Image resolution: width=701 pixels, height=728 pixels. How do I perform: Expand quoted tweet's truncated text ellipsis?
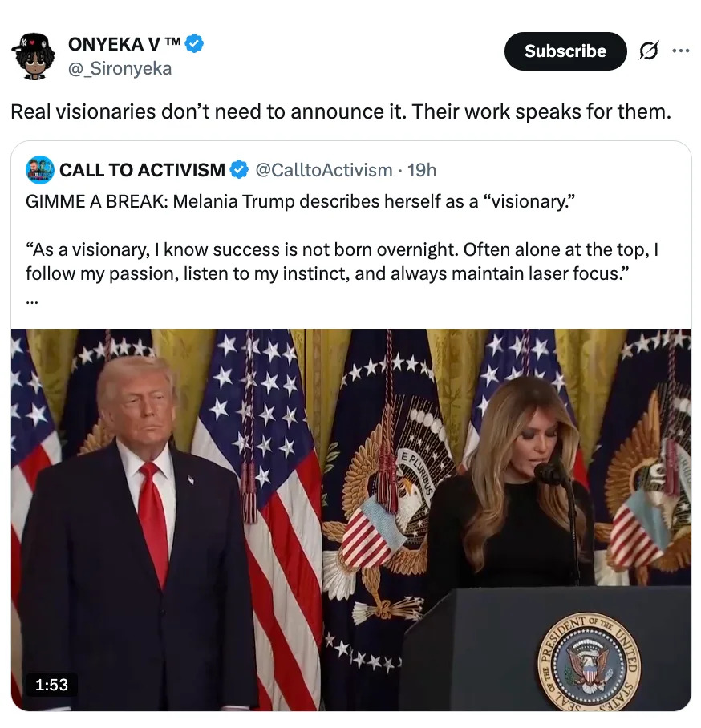point(31,301)
